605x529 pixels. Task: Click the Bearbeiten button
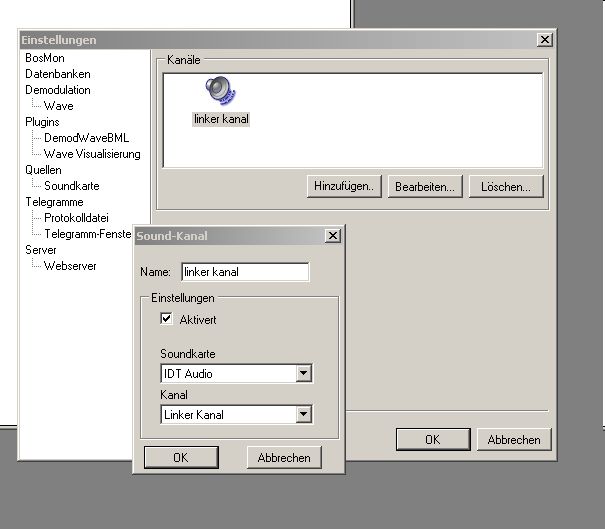(425, 186)
